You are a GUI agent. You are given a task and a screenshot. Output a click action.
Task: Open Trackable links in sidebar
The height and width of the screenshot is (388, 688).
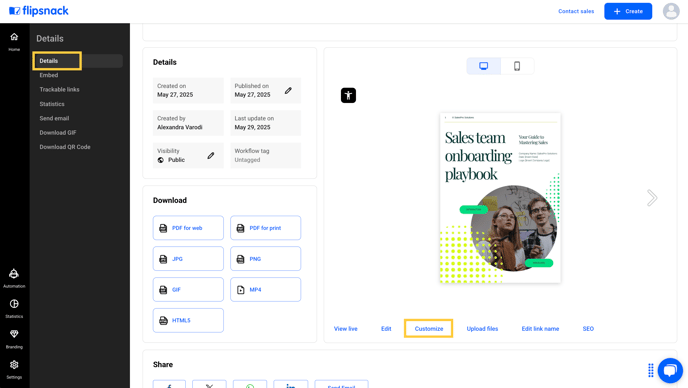coord(59,90)
